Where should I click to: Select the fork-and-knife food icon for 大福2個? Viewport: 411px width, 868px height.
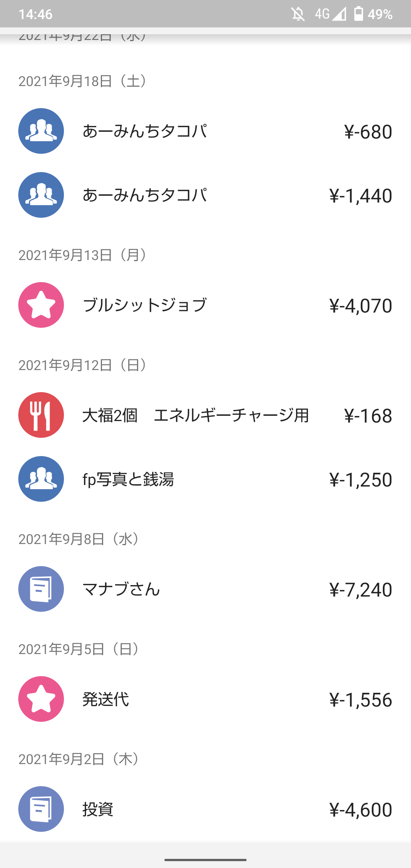[41, 415]
